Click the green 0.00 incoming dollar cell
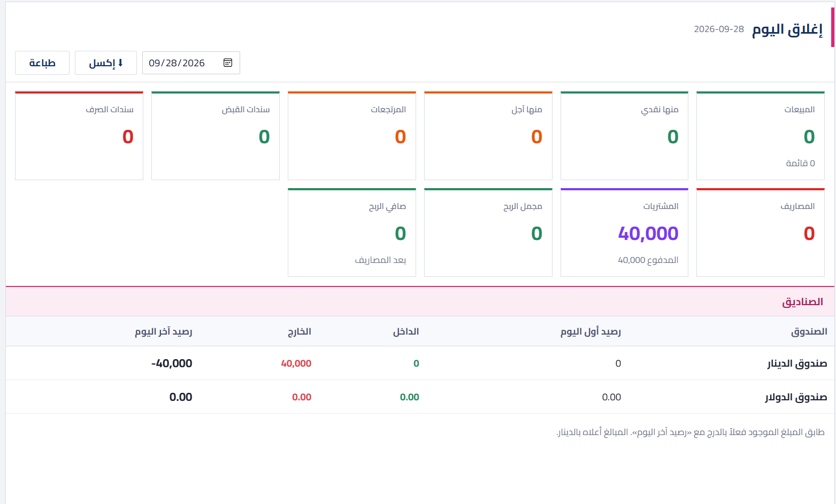 click(x=410, y=397)
